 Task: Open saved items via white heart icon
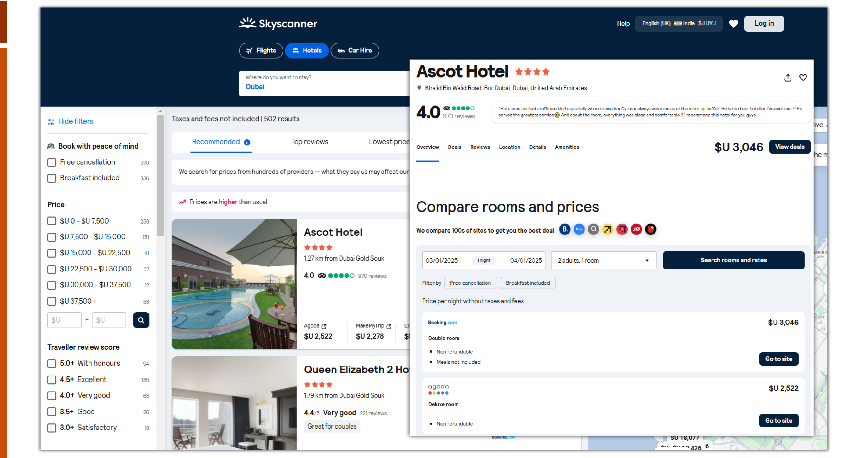pos(733,24)
